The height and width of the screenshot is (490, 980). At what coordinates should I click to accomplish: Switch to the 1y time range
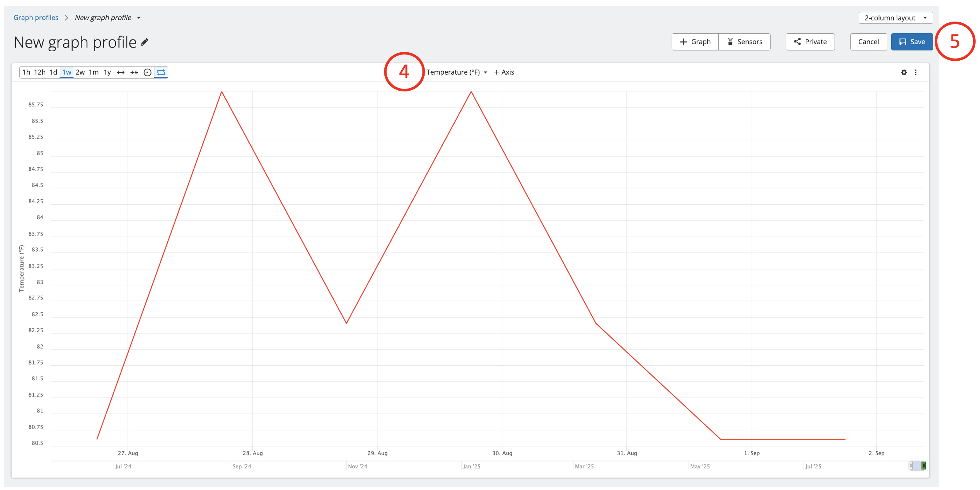[107, 72]
